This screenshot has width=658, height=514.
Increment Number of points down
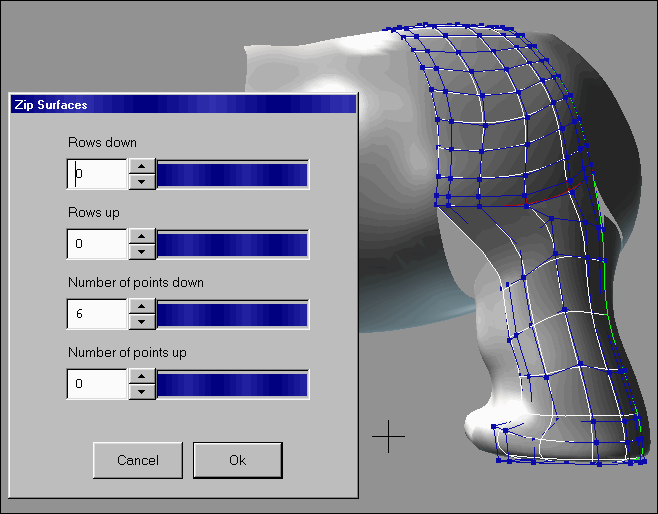[143, 307]
